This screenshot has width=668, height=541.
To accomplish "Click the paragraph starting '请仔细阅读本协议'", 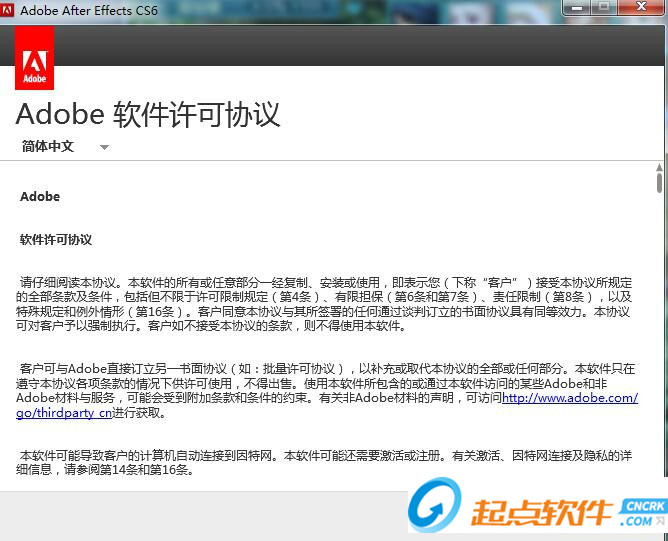I will (324, 304).
